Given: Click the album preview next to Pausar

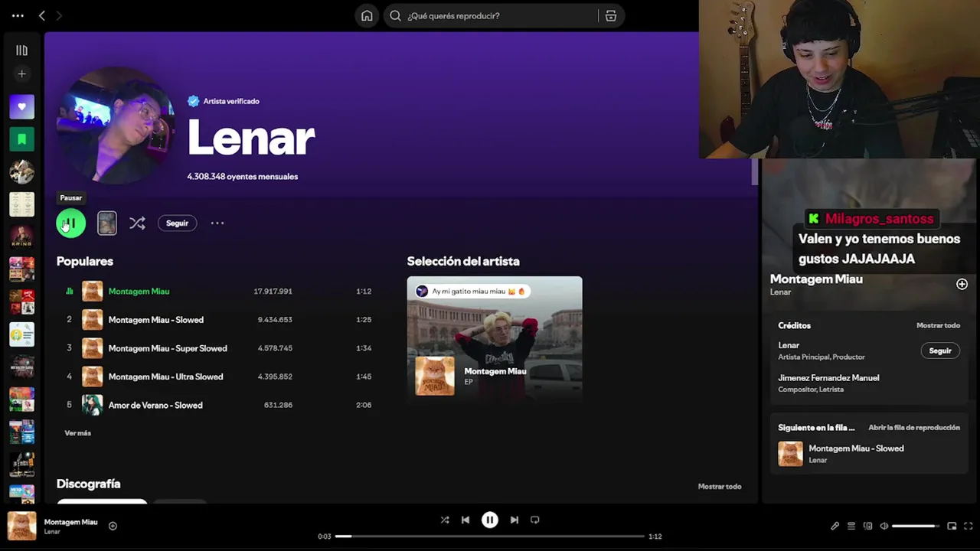Looking at the screenshot, I should (107, 223).
